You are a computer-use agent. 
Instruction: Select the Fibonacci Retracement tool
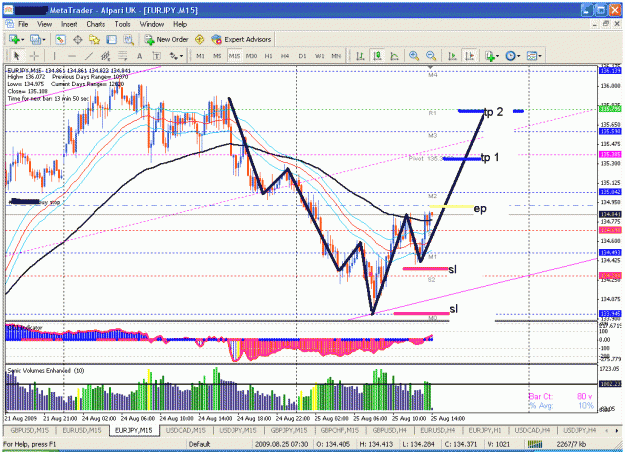[122, 56]
